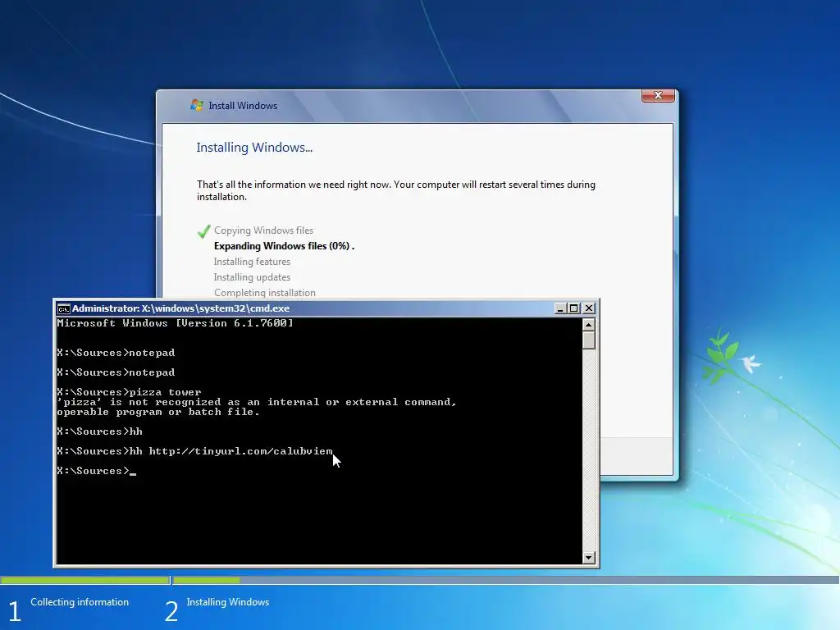
Task: Click the Windows flag icon in Install Windows
Action: (x=197, y=105)
